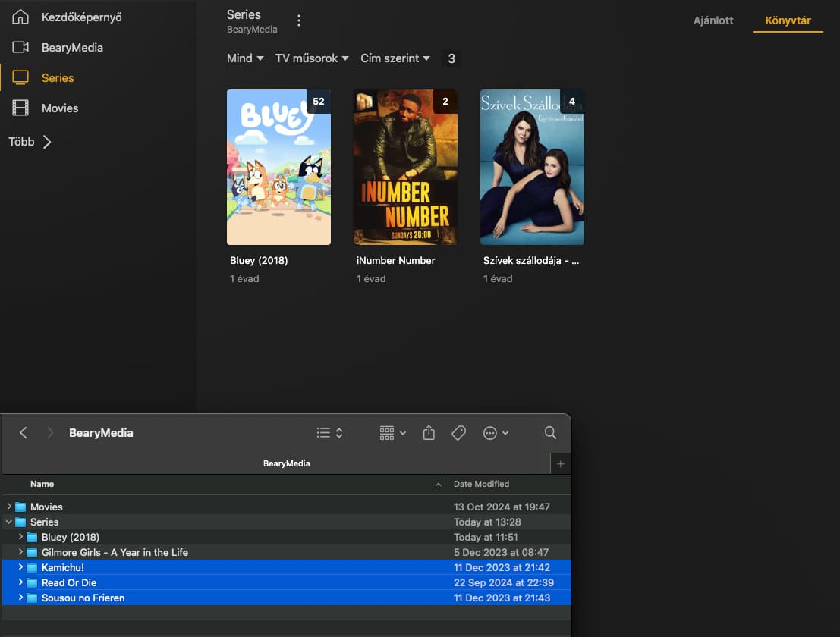The image size is (840, 637).
Task: Go back in Finder with the back arrow
Action: (23, 432)
